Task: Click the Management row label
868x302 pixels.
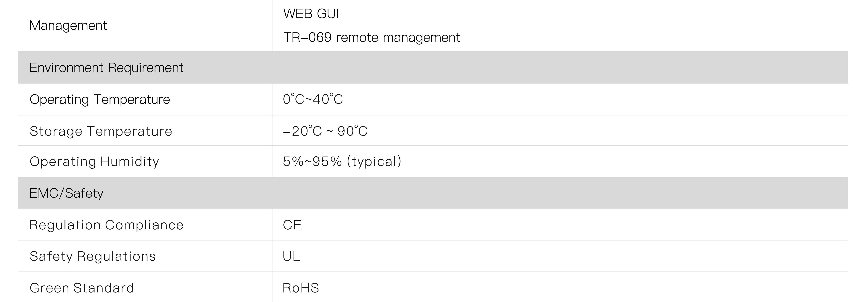Action: (68, 26)
